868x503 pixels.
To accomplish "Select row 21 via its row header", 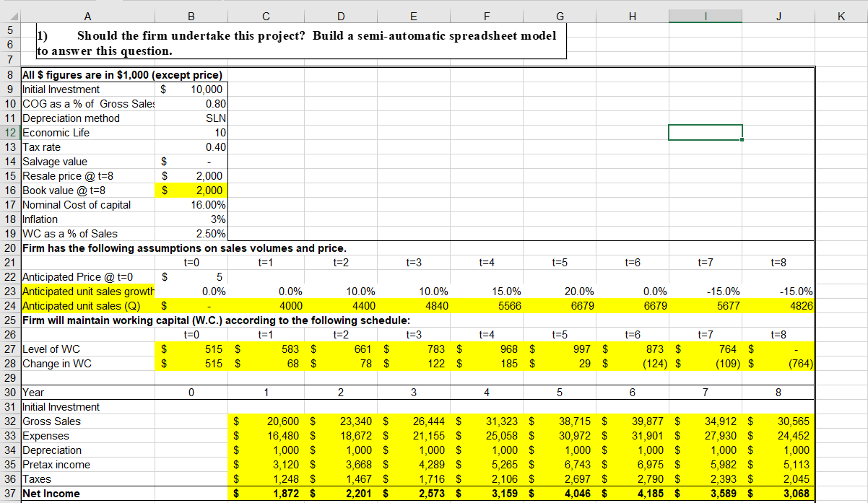I will click(9, 262).
